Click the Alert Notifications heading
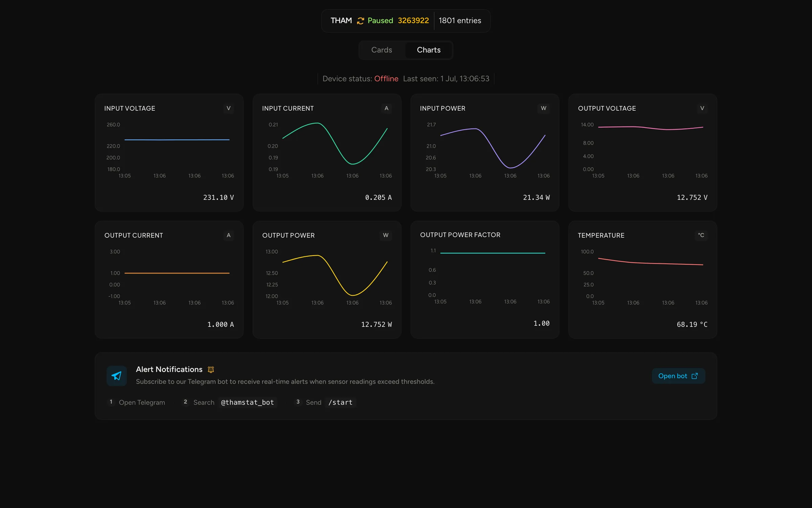812x508 pixels. coord(169,369)
